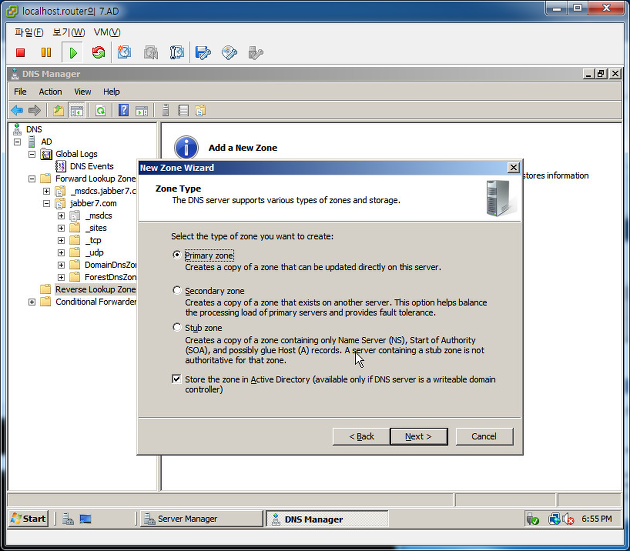
Task: Open the Help menu in DNS Manager
Action: [x=111, y=92]
